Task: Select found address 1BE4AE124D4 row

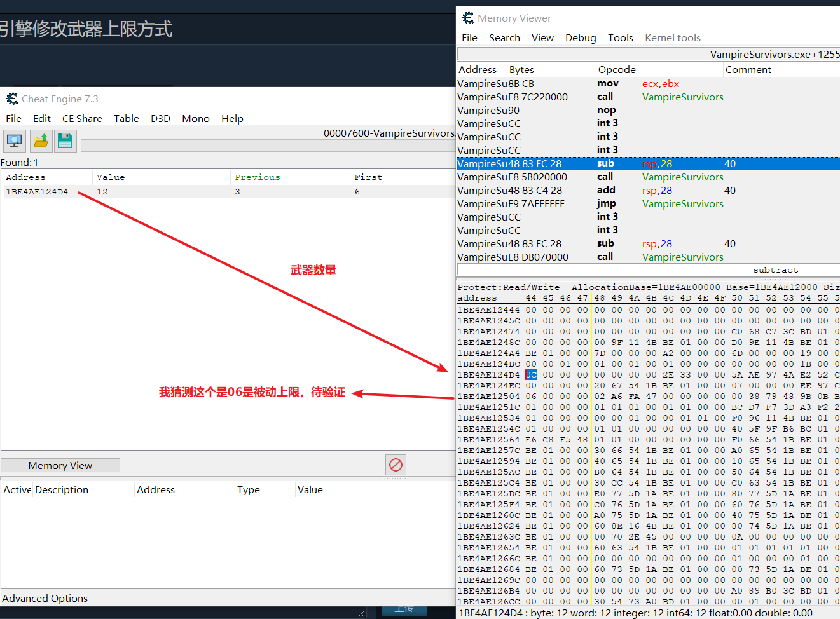Action: 228,191
